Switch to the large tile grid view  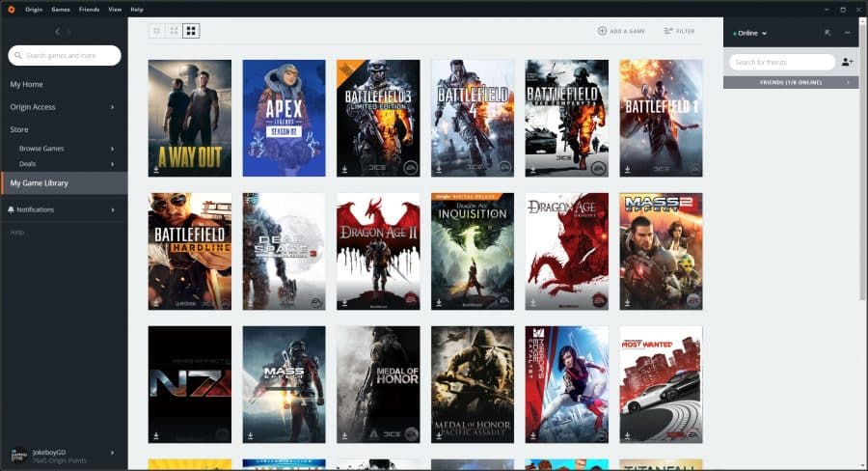point(191,31)
